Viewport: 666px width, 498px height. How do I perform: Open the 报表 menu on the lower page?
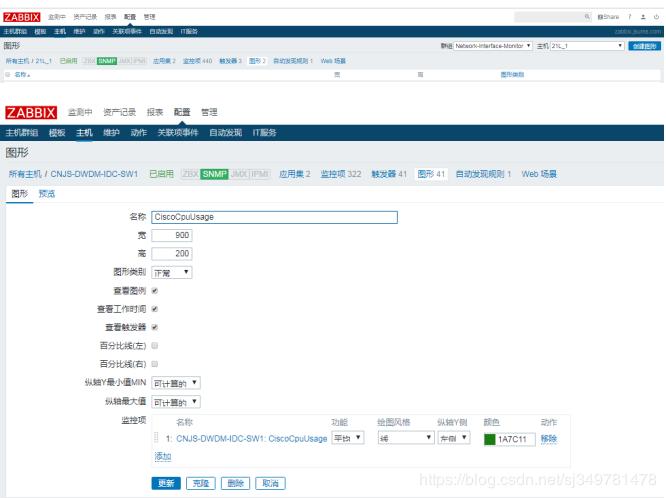click(x=155, y=112)
